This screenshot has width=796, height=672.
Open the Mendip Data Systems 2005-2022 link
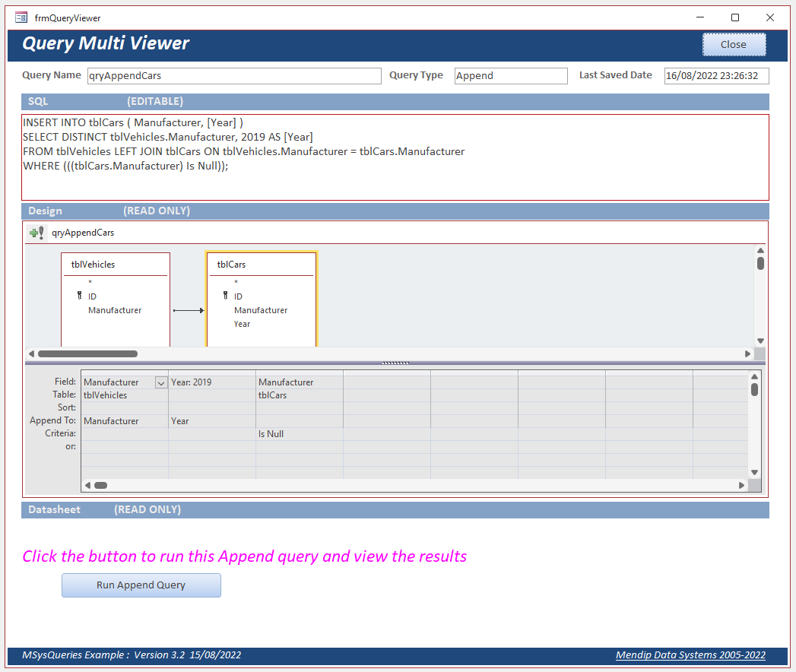(x=690, y=655)
